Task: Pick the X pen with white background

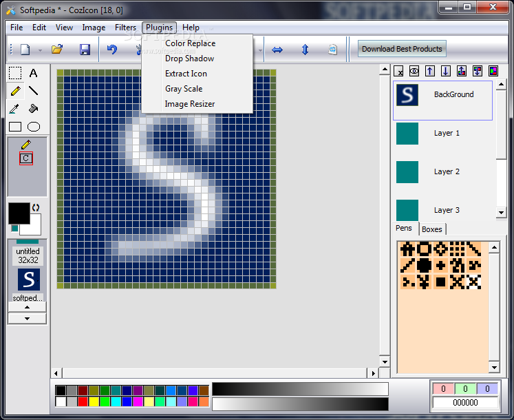Action: coord(473,282)
